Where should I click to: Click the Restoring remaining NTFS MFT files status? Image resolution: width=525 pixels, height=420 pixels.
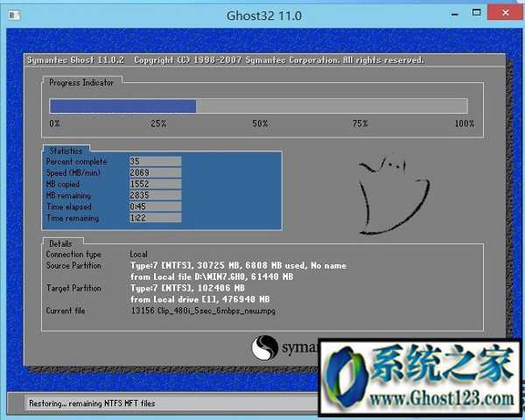coord(92,403)
